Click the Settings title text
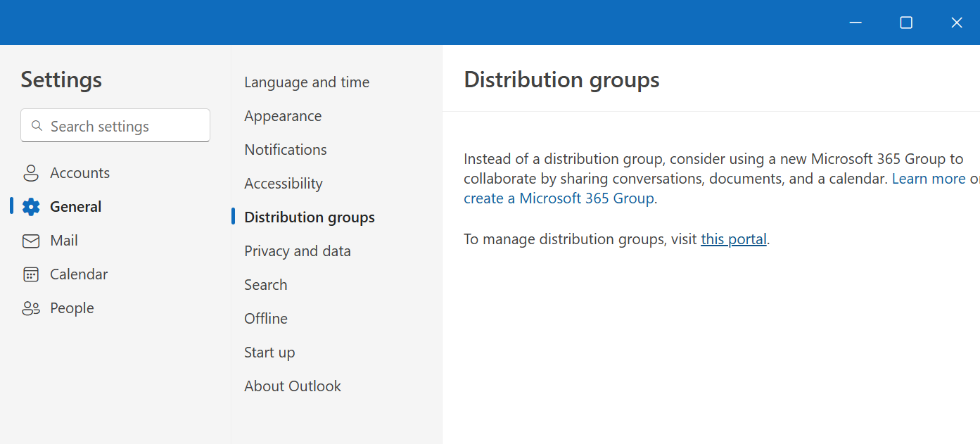980x444 pixels. pyautogui.click(x=61, y=80)
